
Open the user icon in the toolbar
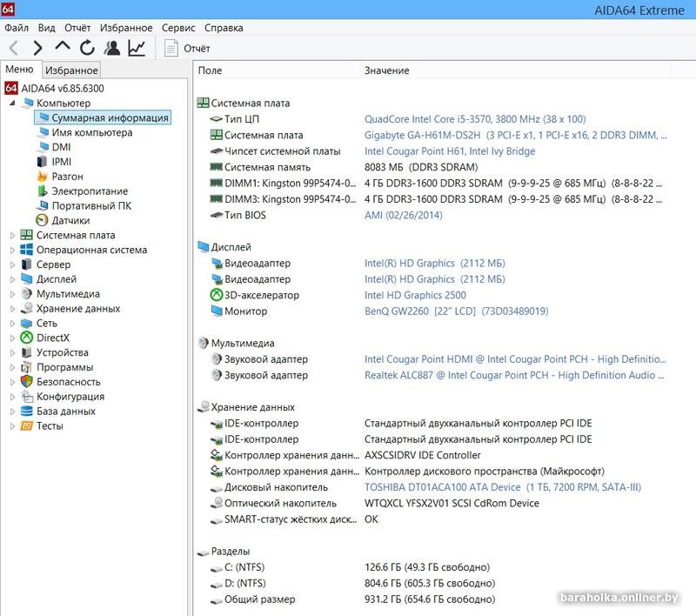pos(112,48)
